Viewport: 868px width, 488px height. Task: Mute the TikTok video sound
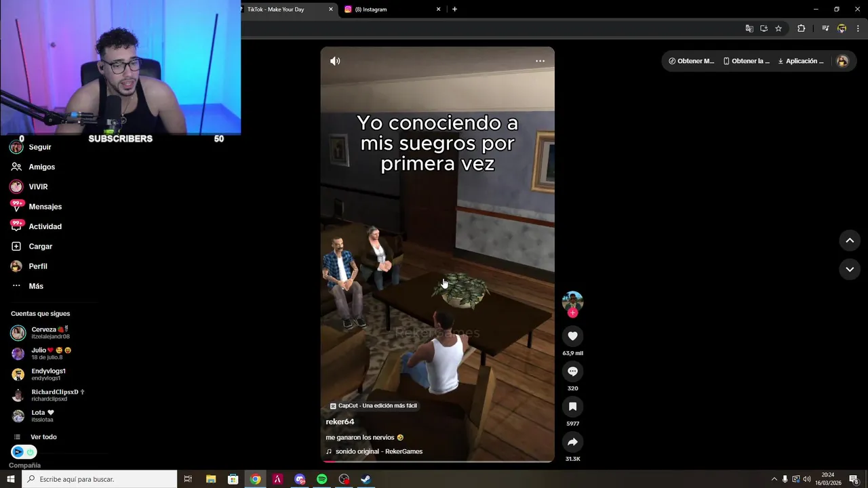[x=335, y=61]
